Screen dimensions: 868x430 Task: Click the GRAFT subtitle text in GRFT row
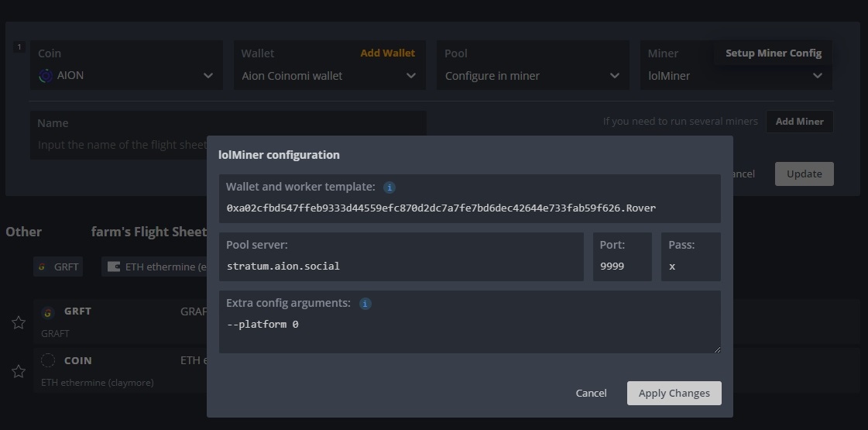tap(55, 334)
